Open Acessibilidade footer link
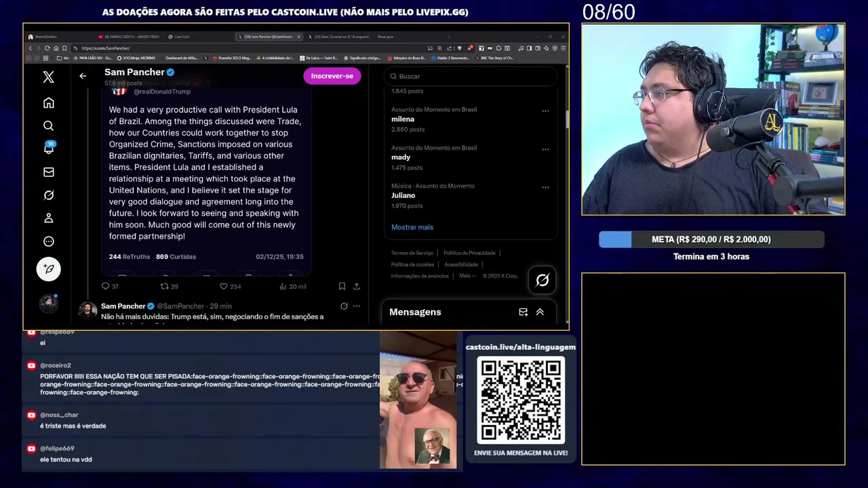Screen dimensions: 868x488 [461, 264]
